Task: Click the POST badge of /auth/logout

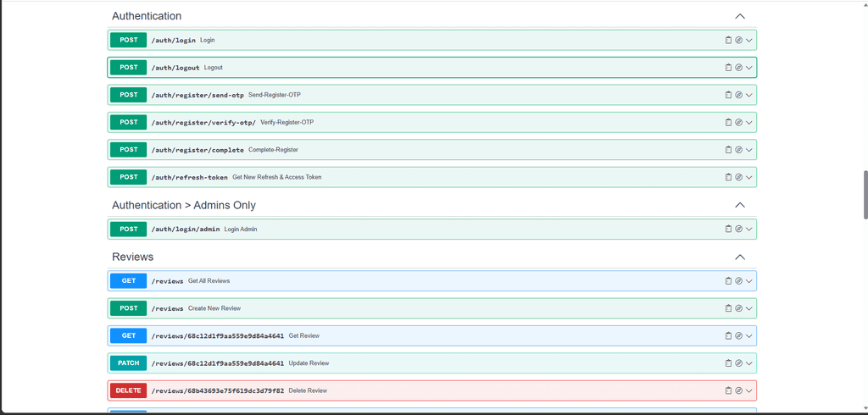Action: click(128, 68)
